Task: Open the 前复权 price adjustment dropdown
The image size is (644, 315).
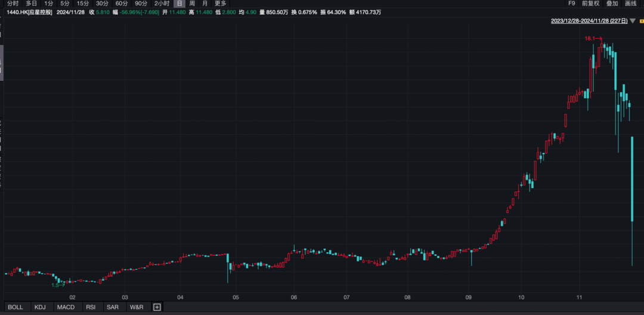Action: click(592, 4)
